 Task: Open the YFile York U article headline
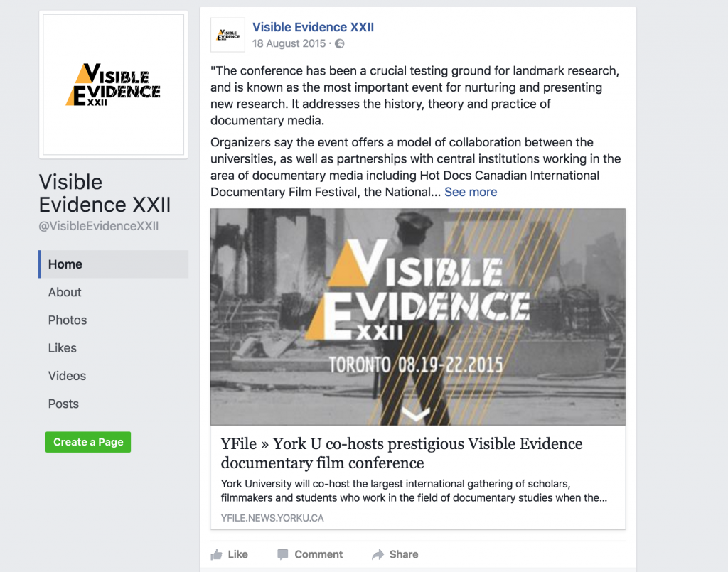pyautogui.click(x=402, y=453)
